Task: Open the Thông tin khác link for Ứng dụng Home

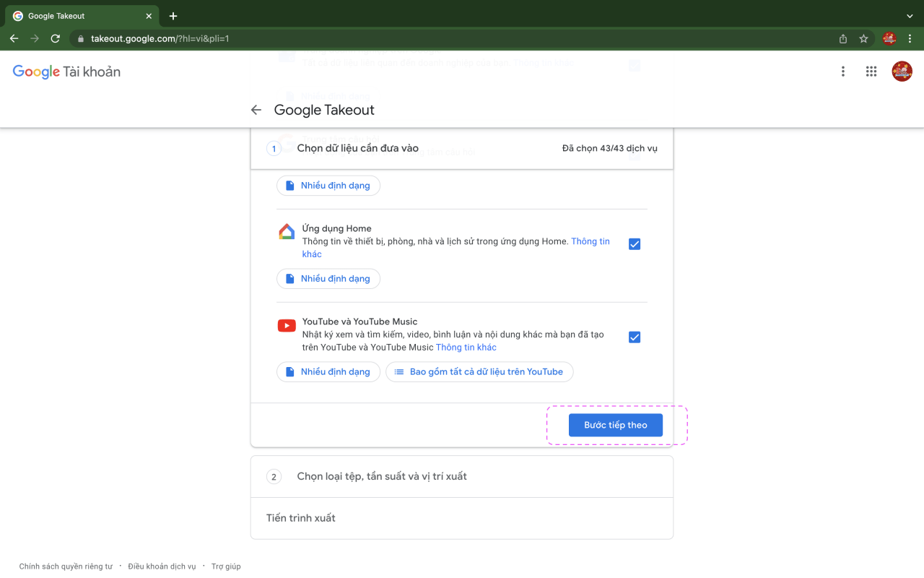Action: tap(590, 241)
